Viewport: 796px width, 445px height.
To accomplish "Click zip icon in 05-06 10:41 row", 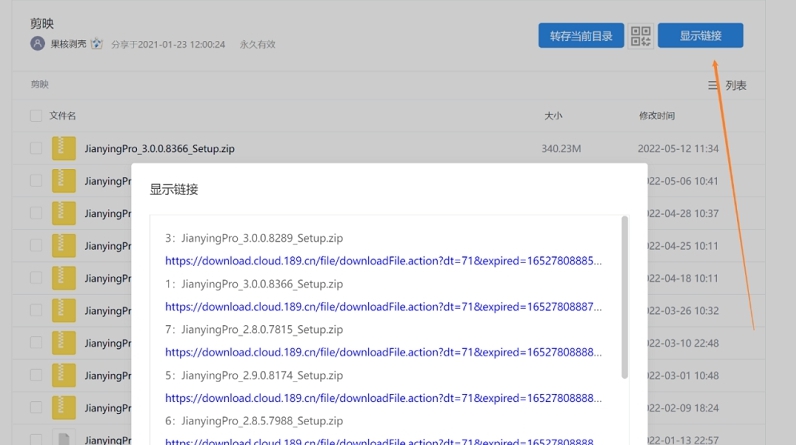I will pyautogui.click(x=63, y=181).
